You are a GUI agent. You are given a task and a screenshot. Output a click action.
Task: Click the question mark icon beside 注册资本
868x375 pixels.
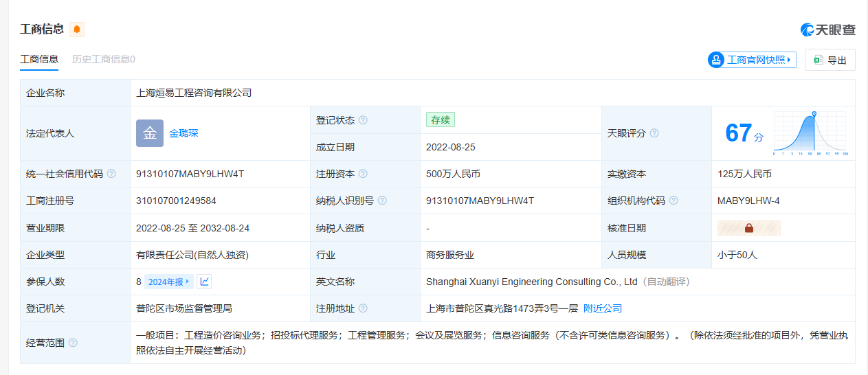pyautogui.click(x=363, y=174)
